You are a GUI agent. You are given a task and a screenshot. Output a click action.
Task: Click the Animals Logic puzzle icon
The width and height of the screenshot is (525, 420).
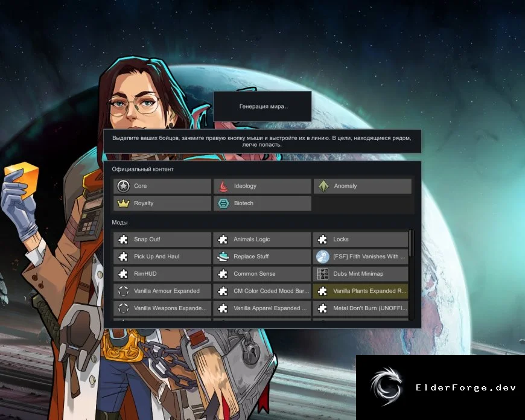223,240
